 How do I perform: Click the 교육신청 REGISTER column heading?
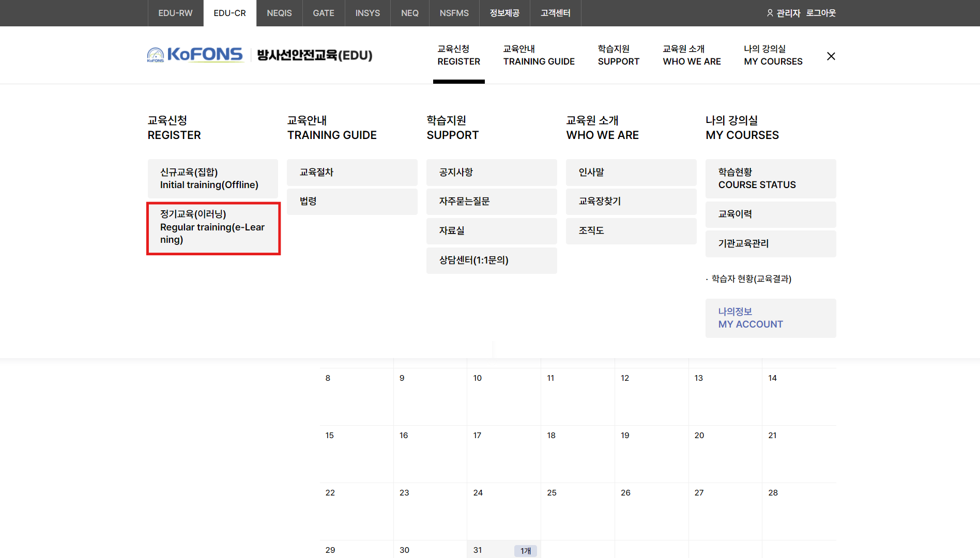pyautogui.click(x=174, y=128)
